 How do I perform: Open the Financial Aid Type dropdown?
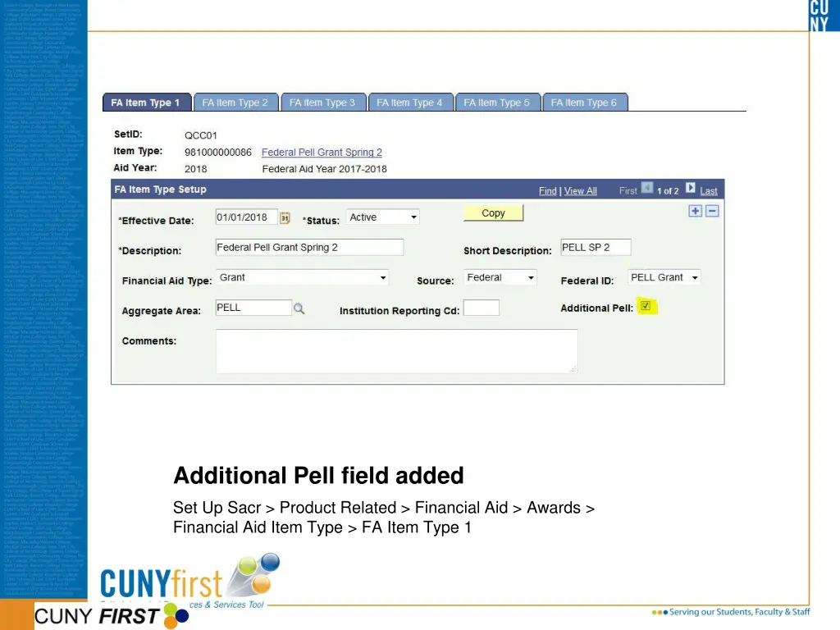pyautogui.click(x=302, y=277)
